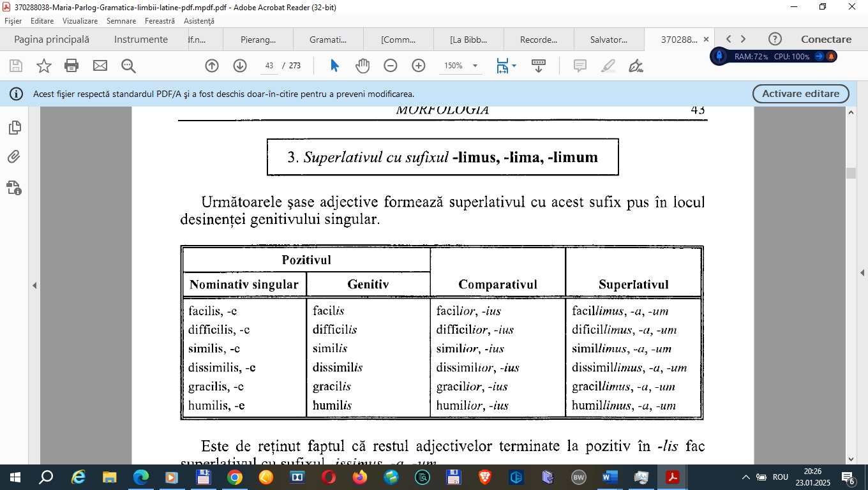Open the Asistență menu
The image size is (868, 490).
199,21
